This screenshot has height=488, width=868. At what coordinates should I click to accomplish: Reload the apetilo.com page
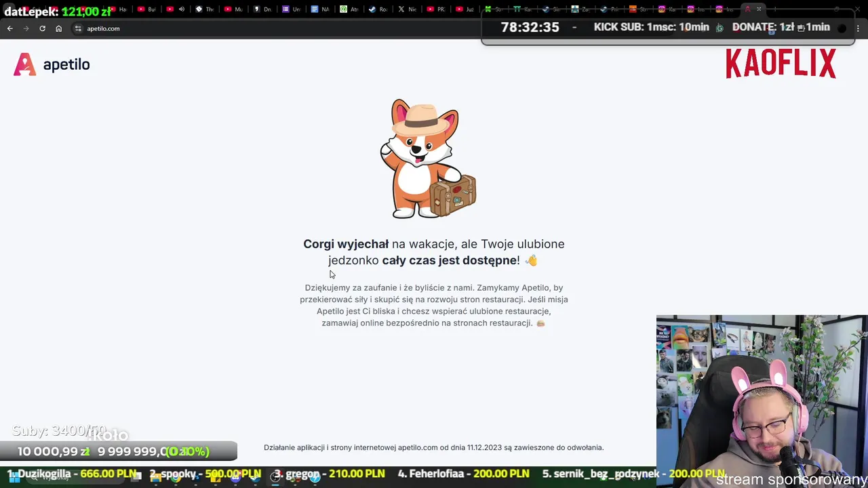coord(42,28)
